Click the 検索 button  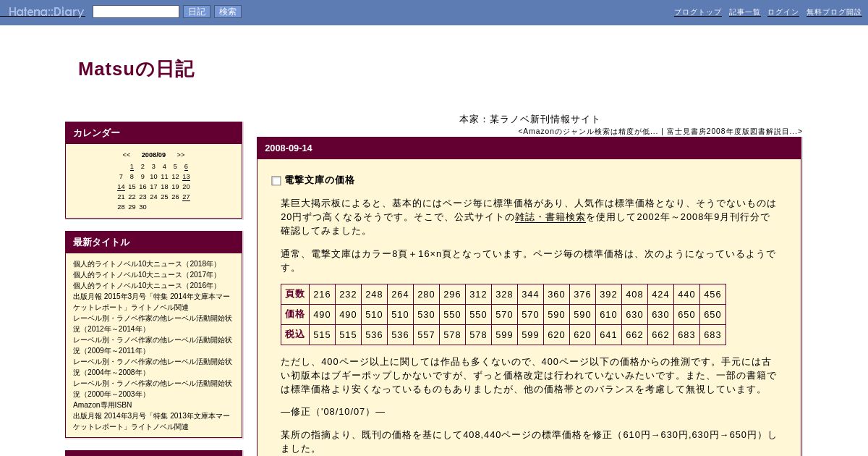tap(228, 12)
